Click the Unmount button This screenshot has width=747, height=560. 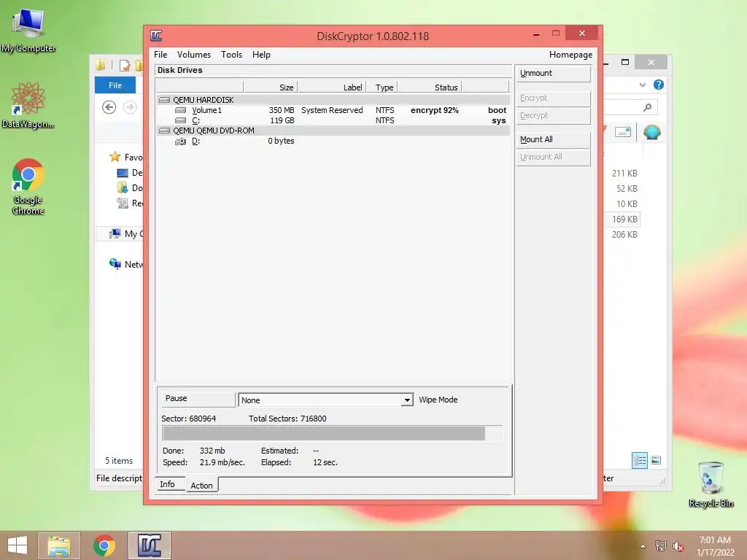553,74
